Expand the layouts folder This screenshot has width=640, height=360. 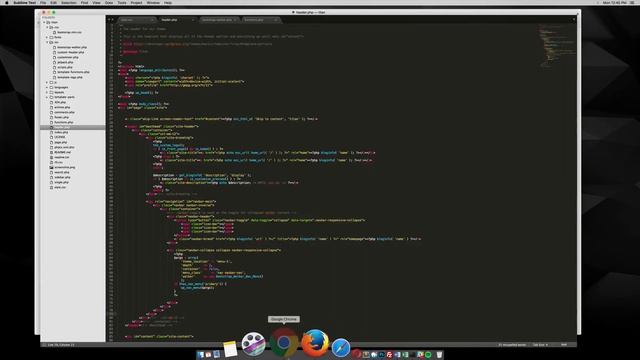tap(47, 92)
